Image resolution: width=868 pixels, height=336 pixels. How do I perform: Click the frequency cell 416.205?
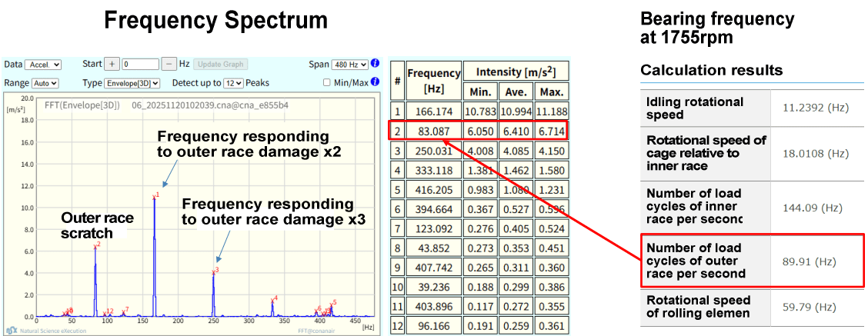tap(433, 189)
